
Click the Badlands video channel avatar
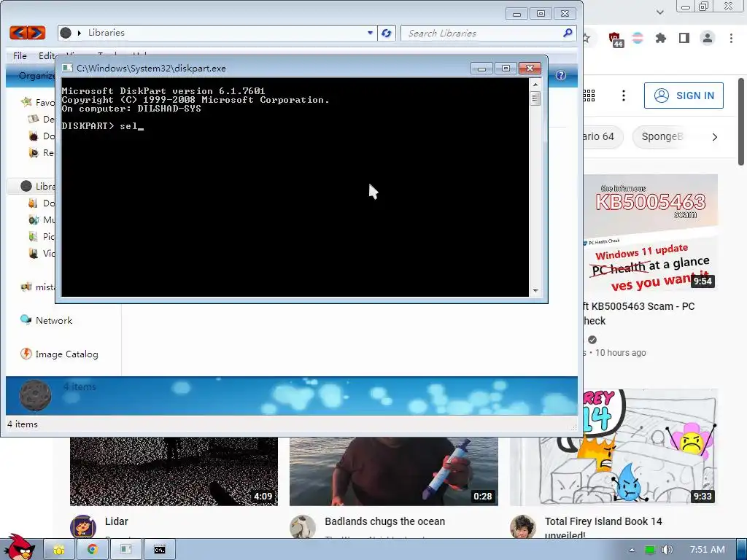303,526
